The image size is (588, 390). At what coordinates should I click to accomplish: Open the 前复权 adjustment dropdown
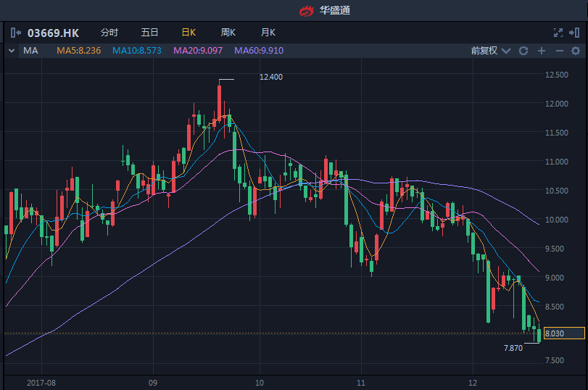(490, 51)
